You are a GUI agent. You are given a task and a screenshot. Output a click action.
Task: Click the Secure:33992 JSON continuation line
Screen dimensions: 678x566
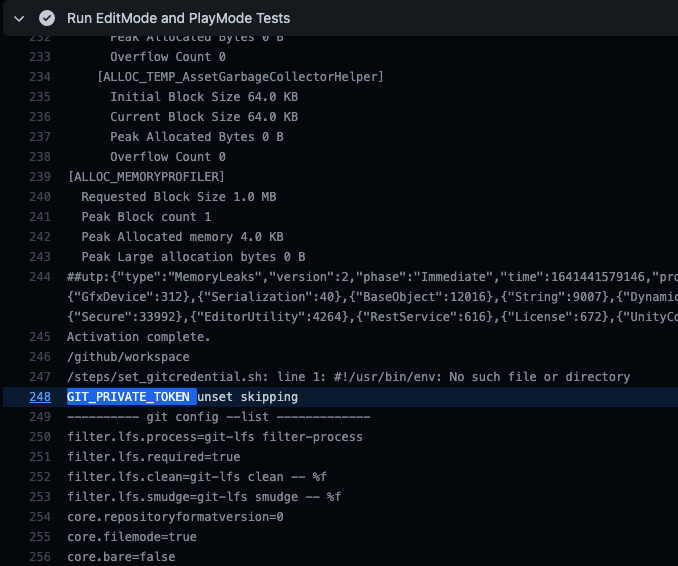pyautogui.click(x=372, y=317)
